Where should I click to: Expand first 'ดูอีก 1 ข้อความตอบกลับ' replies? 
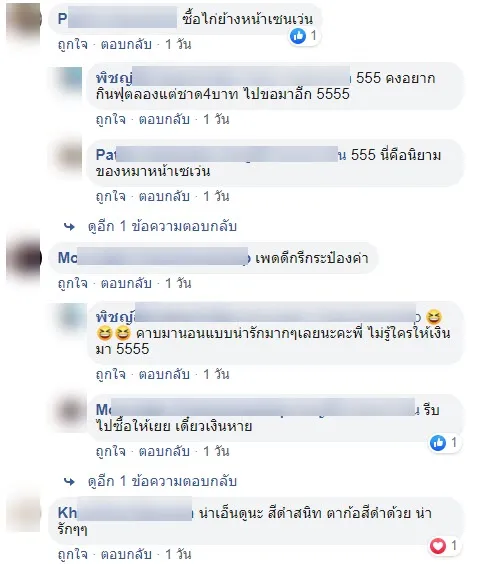click(x=162, y=227)
